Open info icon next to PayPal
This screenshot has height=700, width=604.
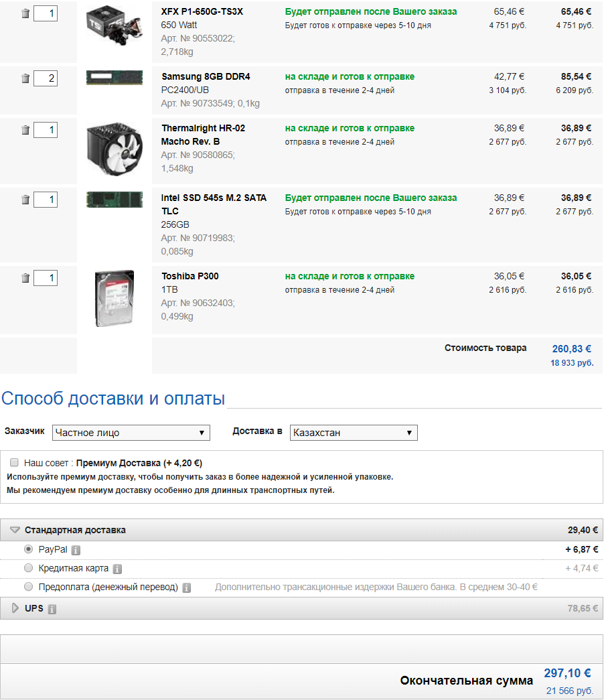point(76,551)
